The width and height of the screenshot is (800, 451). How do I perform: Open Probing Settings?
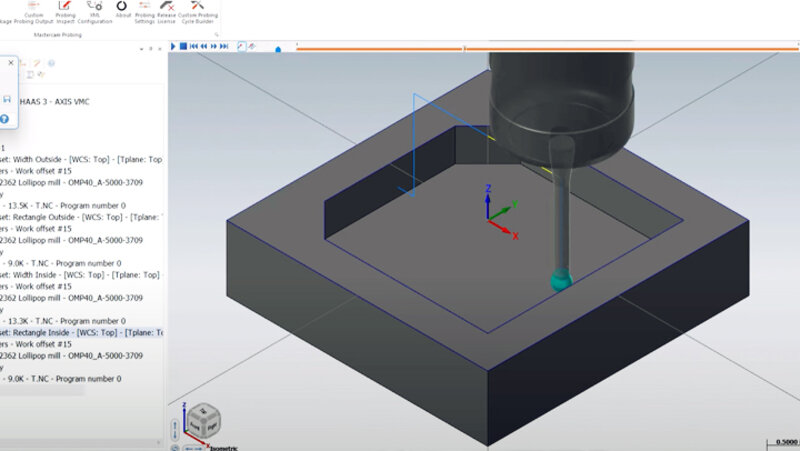(145, 11)
